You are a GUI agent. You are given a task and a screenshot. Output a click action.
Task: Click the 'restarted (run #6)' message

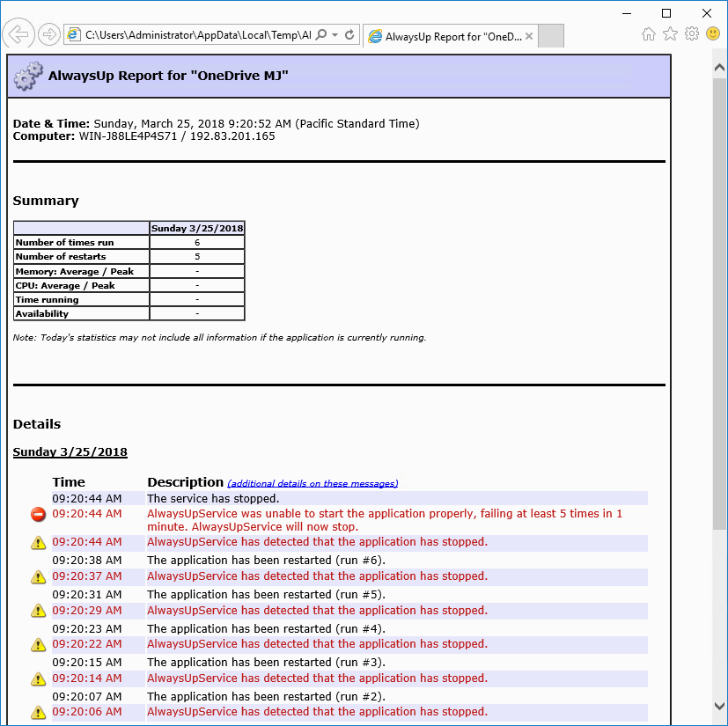[x=266, y=561]
